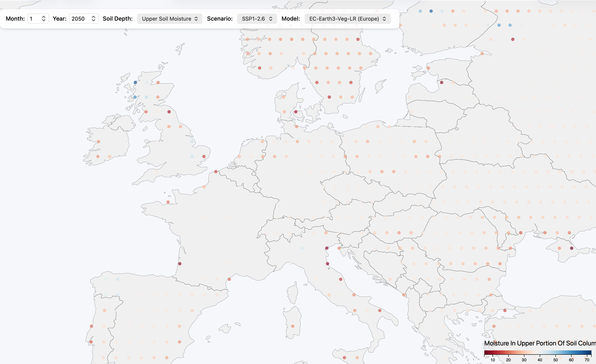Increment the Month value using the up stepper
The image size is (596, 364).
(43, 17)
